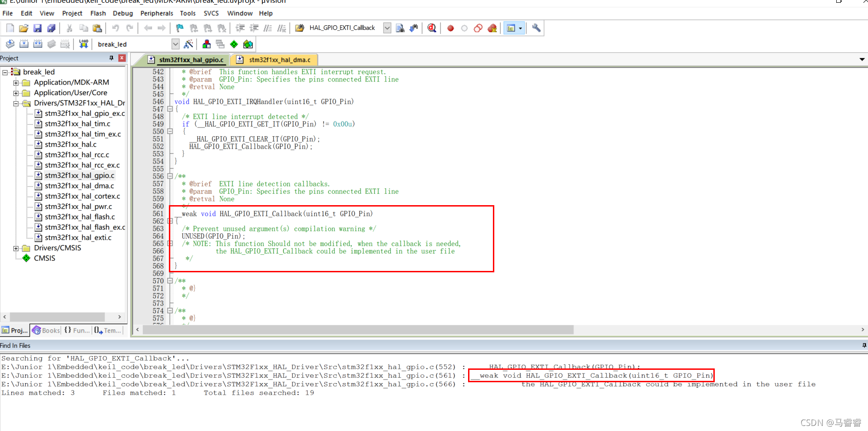
Task: Click the indent selected text icon
Action: [x=240, y=28]
